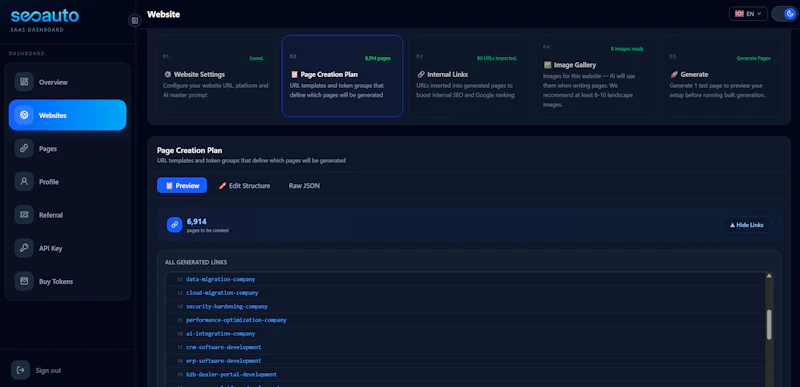This screenshot has width=800, height=387.
Task: Switch to the Preview tab
Action: [x=182, y=186]
